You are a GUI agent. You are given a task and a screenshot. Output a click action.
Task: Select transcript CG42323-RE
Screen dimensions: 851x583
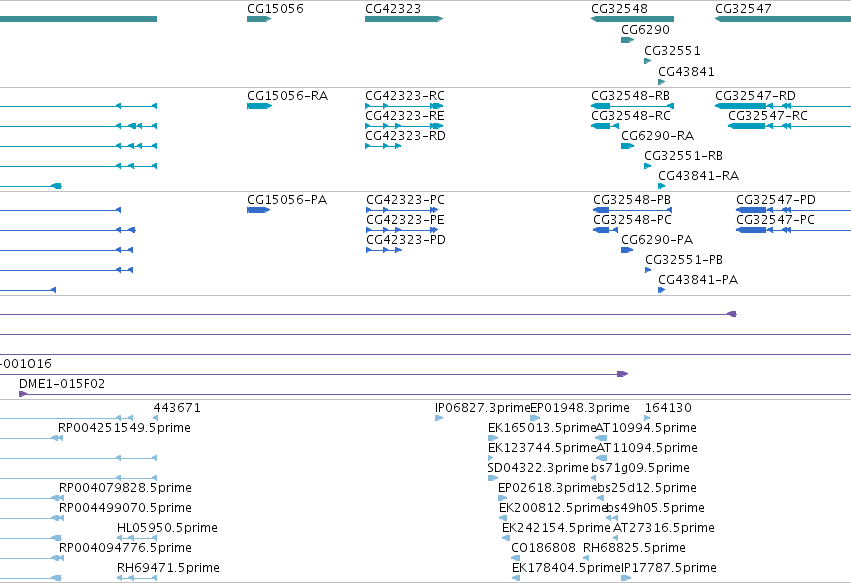[405, 116]
